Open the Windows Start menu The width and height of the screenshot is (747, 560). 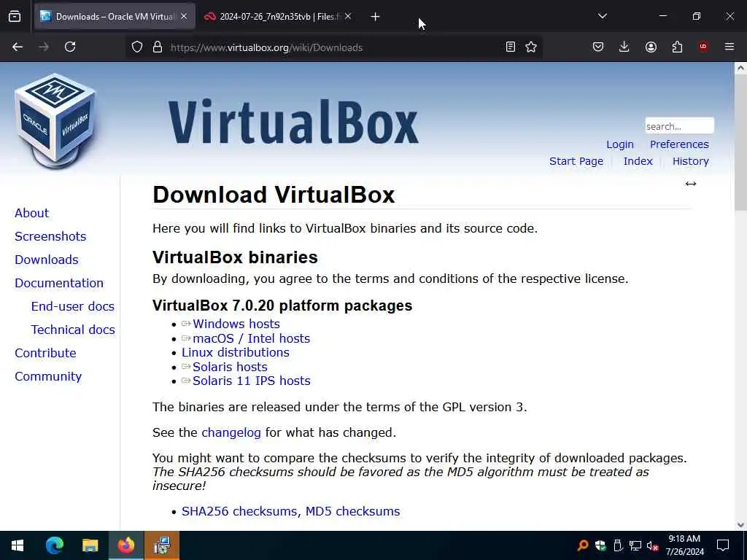[x=18, y=545]
